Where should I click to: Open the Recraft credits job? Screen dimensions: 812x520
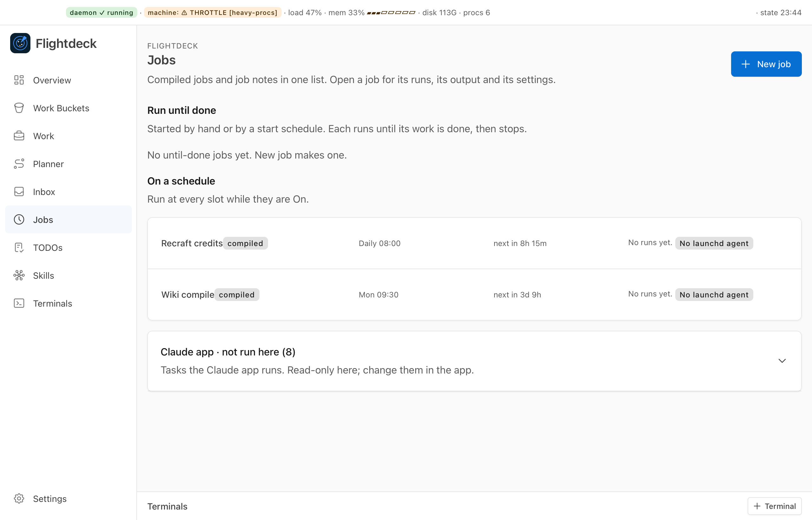click(x=474, y=243)
